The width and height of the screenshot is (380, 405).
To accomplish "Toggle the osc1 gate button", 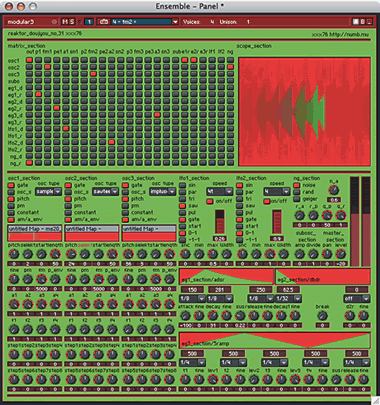I will pyautogui.click(x=11, y=185).
